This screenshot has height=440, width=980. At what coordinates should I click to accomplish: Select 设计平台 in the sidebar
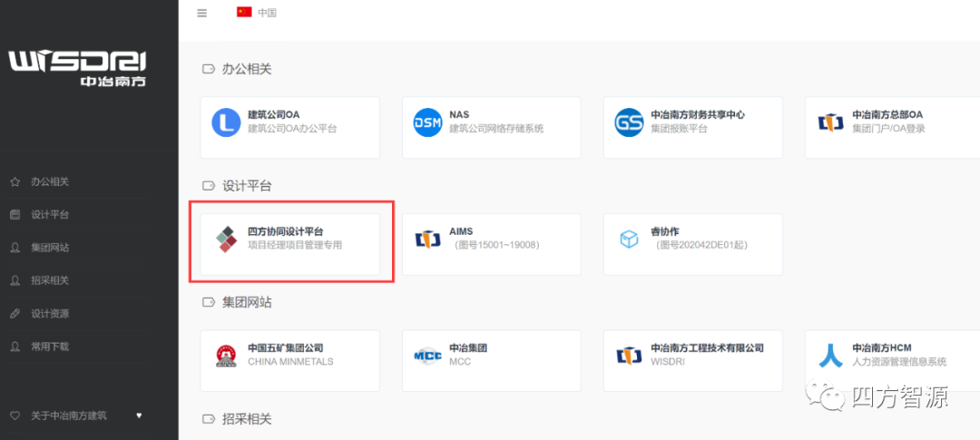50,215
